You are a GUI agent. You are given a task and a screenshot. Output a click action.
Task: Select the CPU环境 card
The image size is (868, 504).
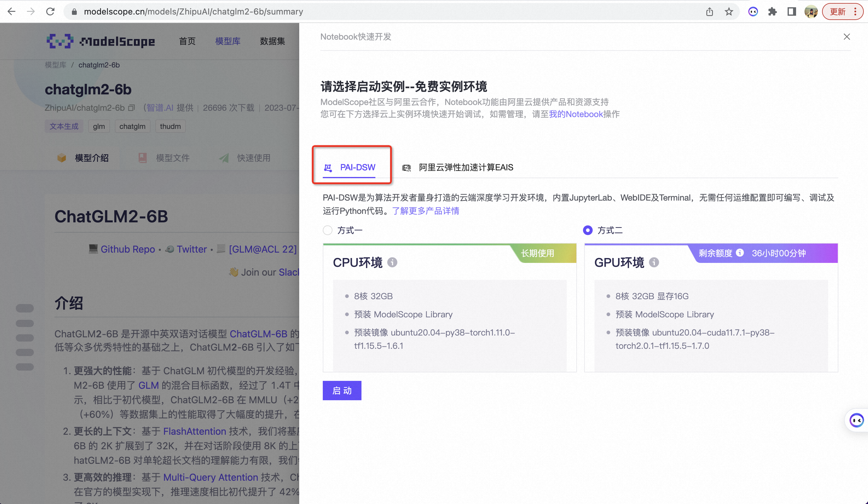coord(449,310)
